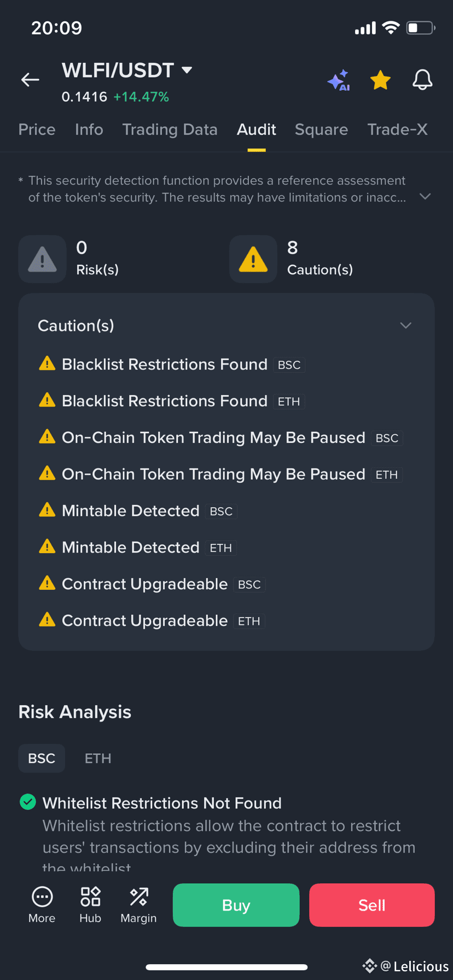453x980 pixels.
Task: Tap the yellow Caution(s) warning icon
Action: click(253, 259)
